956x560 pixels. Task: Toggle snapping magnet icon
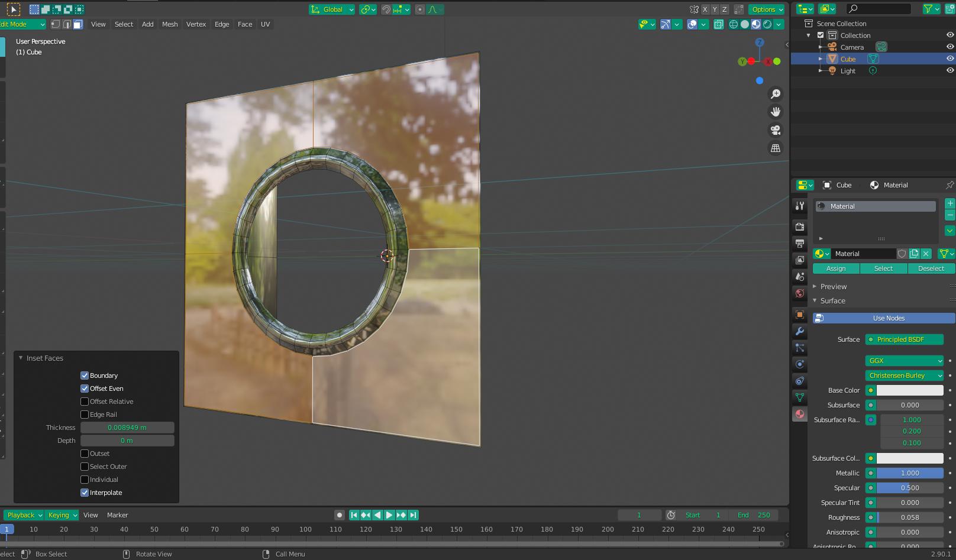click(386, 9)
